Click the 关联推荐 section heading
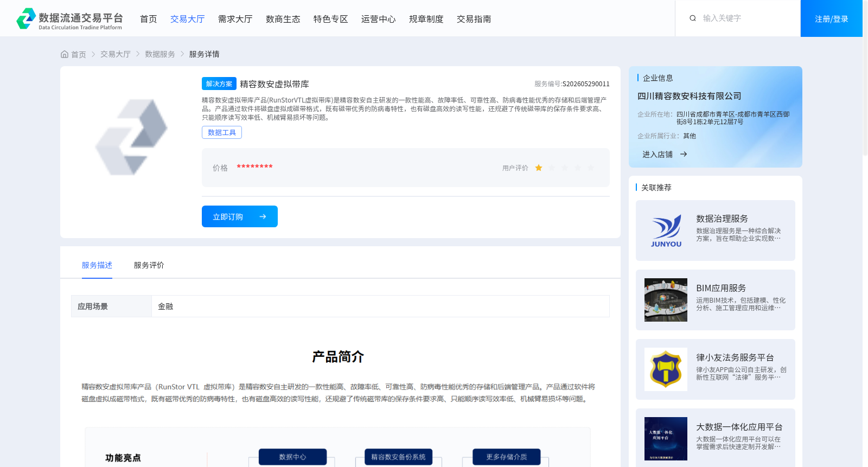The width and height of the screenshot is (868, 467). [x=656, y=187]
